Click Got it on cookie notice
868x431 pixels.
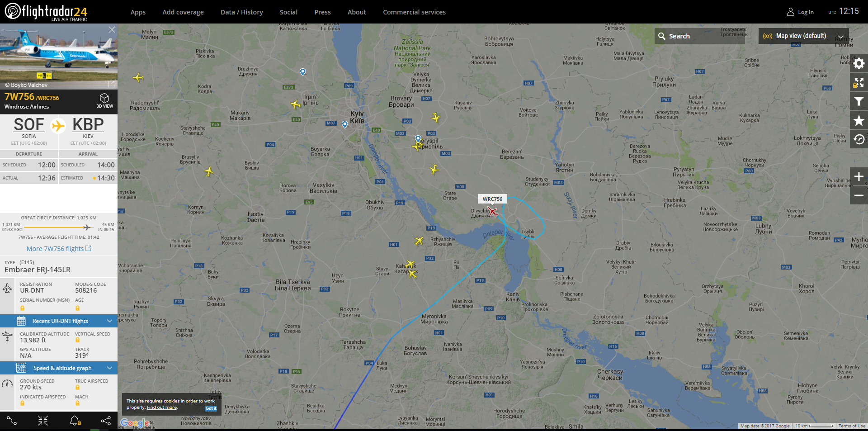(x=211, y=408)
